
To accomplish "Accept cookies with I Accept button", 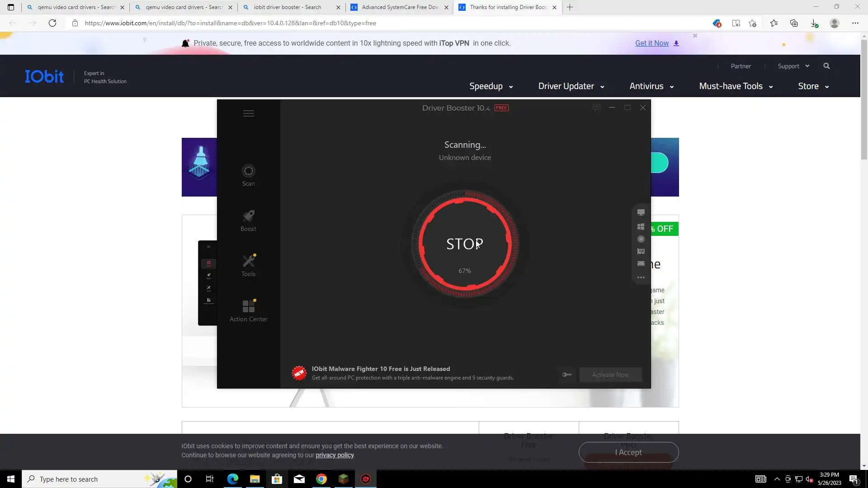I will (628, 452).
